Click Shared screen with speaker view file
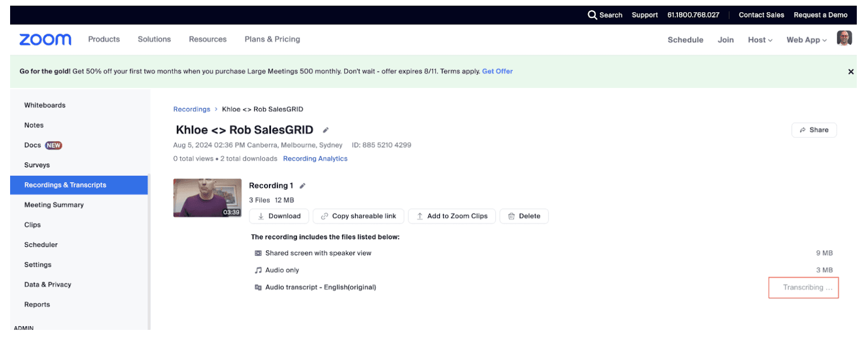868x340 pixels. click(318, 253)
